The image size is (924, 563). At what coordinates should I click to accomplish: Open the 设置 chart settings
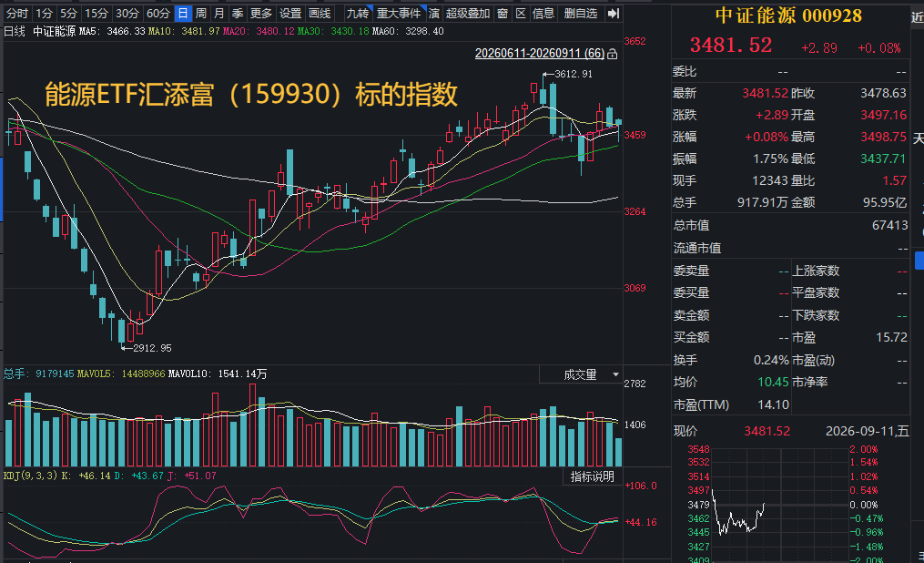[x=289, y=13]
